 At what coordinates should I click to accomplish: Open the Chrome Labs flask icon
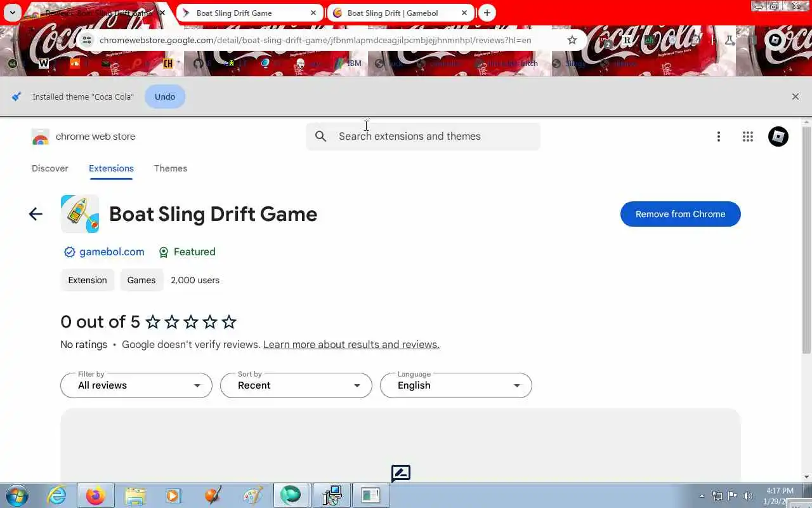point(729,40)
